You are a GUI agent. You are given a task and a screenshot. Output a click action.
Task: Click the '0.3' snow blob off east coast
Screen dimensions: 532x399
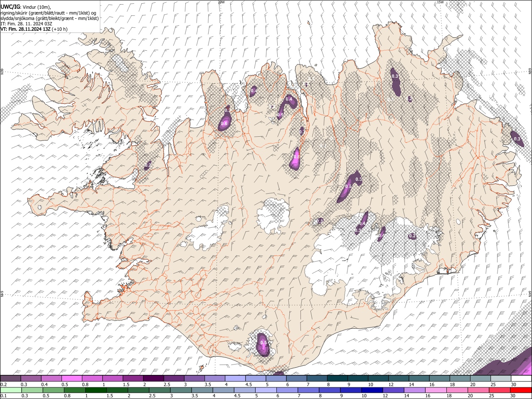(517, 139)
